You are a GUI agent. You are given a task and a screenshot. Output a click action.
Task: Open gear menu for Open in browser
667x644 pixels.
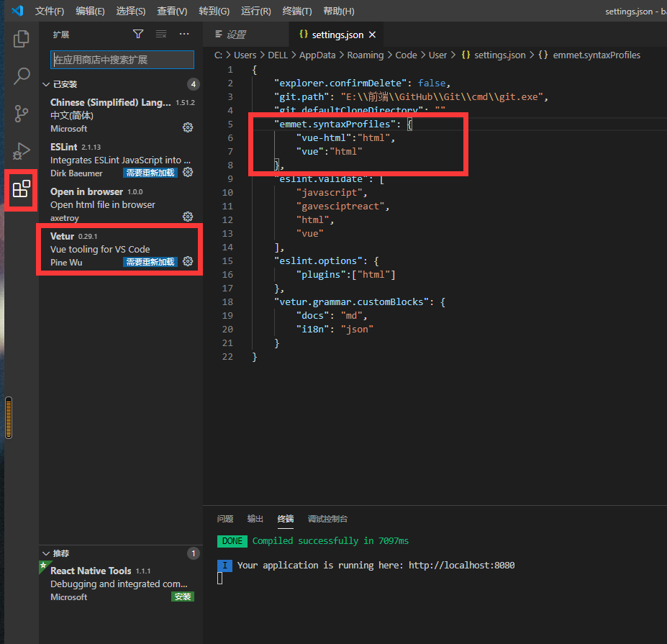click(188, 217)
